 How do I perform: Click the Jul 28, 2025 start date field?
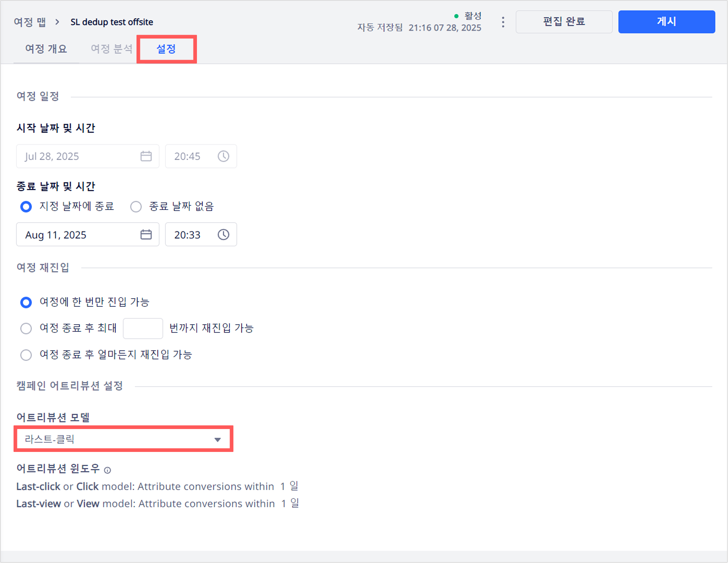88,156
